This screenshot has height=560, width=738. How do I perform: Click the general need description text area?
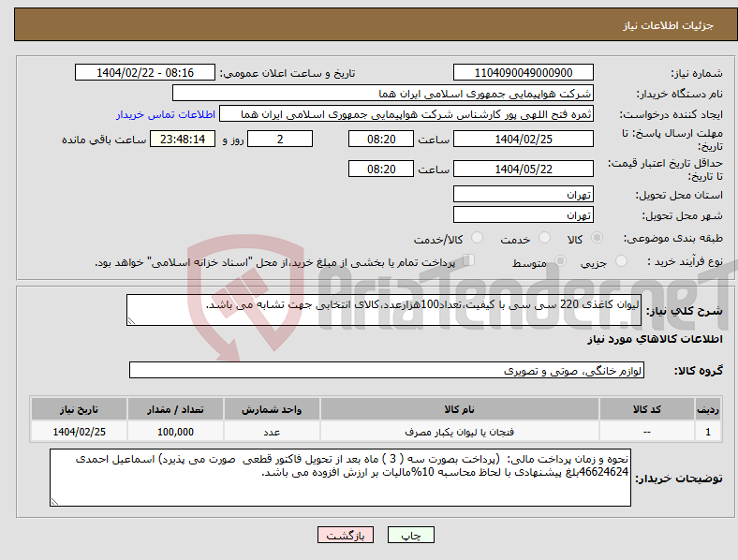click(384, 310)
